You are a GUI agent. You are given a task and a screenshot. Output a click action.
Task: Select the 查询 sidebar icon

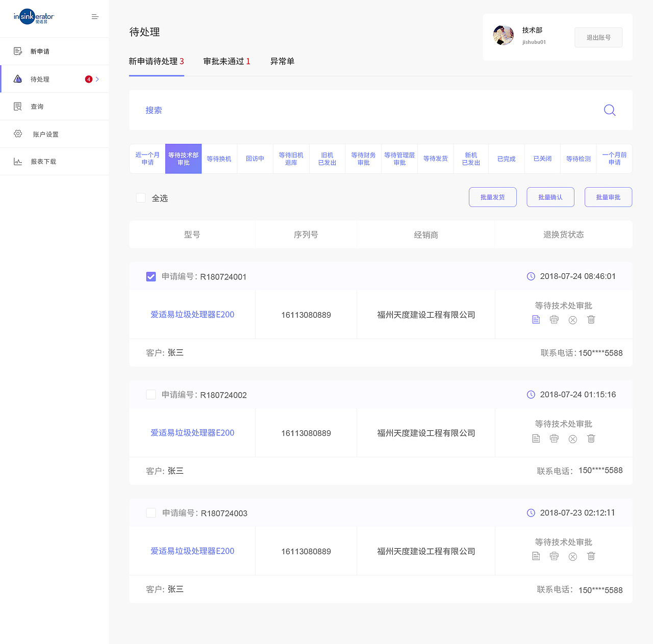[18, 106]
